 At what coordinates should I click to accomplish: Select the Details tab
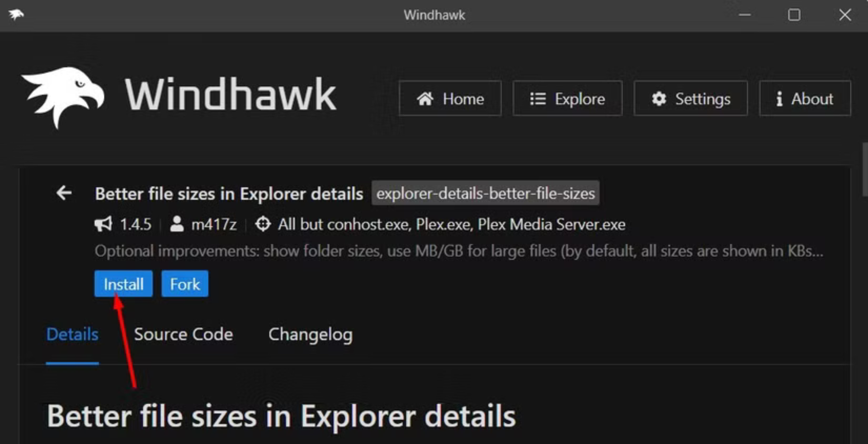tap(72, 335)
